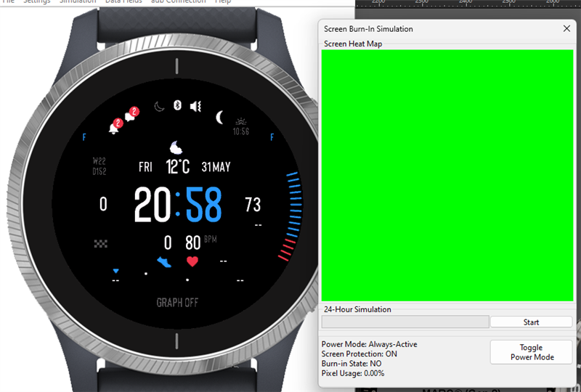Open the Simulation menu
The height and width of the screenshot is (392, 581).
[78, 1]
